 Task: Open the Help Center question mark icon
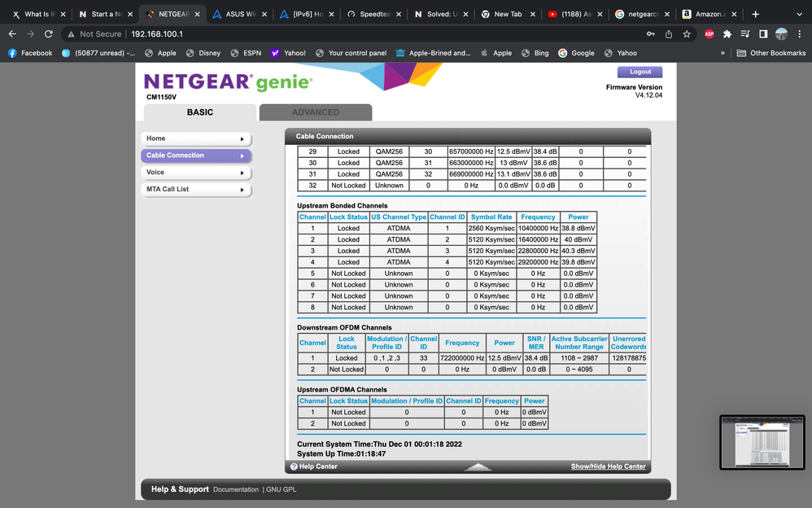point(295,466)
